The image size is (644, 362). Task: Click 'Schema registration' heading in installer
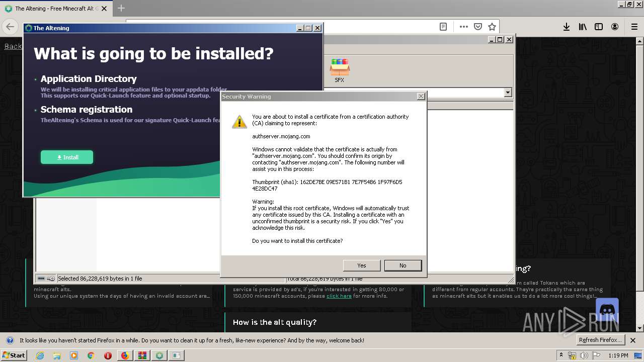(x=87, y=109)
